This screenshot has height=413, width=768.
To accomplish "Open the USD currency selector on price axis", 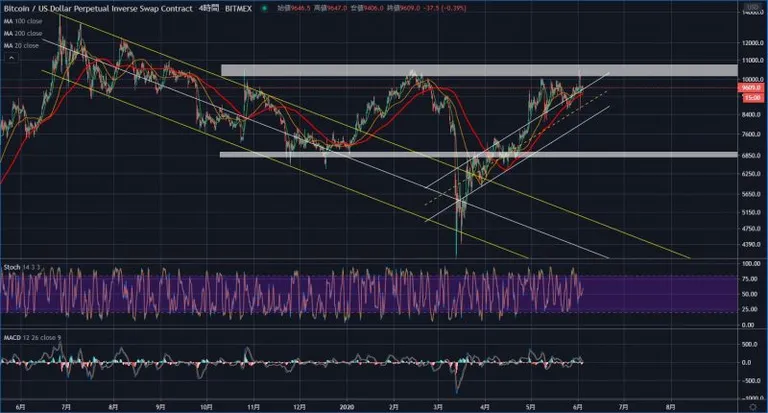I will click(752, 7).
